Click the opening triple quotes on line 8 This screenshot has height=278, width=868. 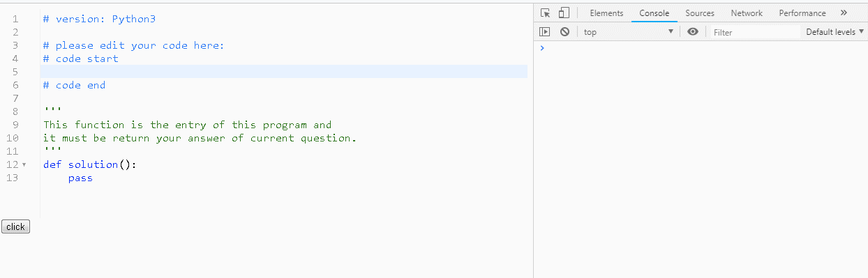coord(52,110)
